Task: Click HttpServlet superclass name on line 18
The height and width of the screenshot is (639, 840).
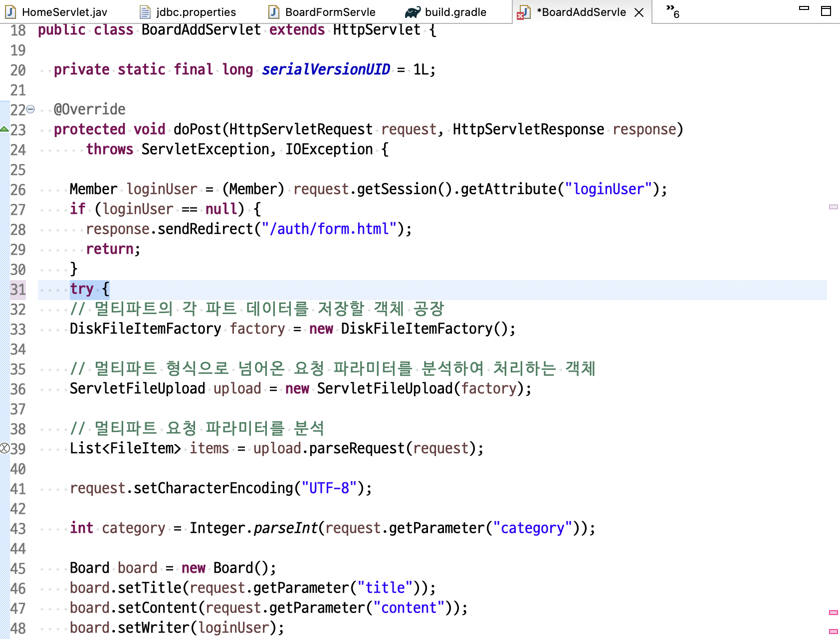Action: (x=377, y=29)
